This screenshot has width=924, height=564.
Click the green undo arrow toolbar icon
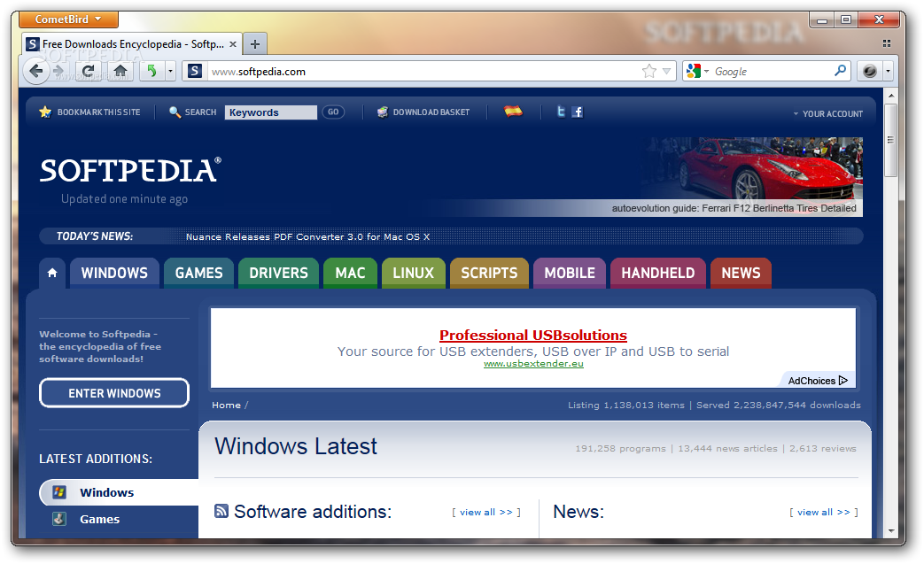(x=152, y=71)
